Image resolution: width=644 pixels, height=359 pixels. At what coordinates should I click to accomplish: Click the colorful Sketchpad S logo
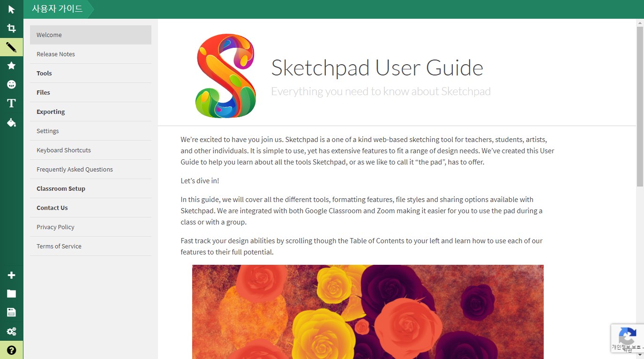click(x=226, y=75)
